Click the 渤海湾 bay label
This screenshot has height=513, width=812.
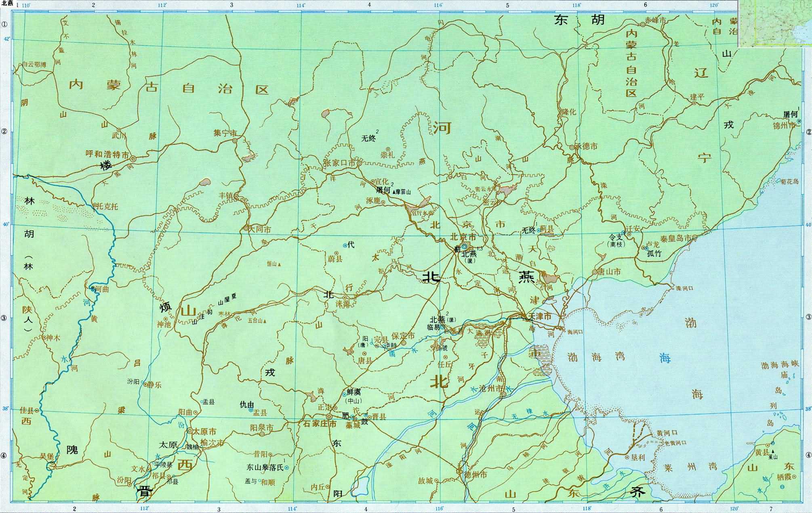click(596, 356)
